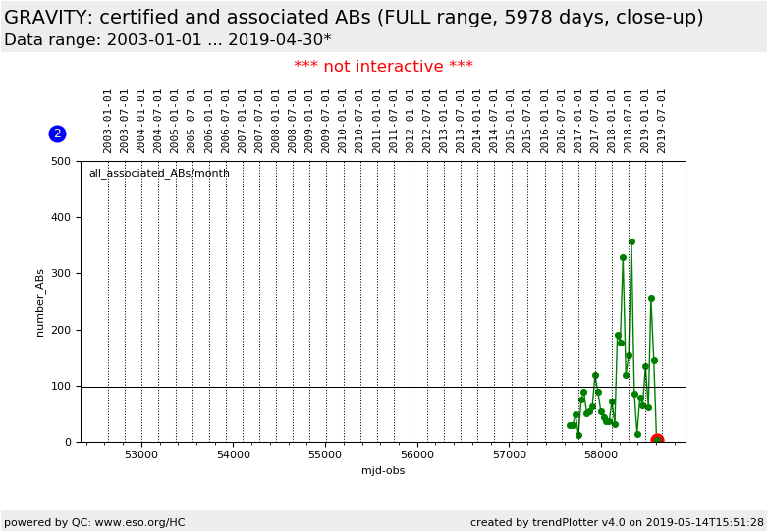
Task: Click the 58000 x-axis tick label
Action: pos(601,455)
